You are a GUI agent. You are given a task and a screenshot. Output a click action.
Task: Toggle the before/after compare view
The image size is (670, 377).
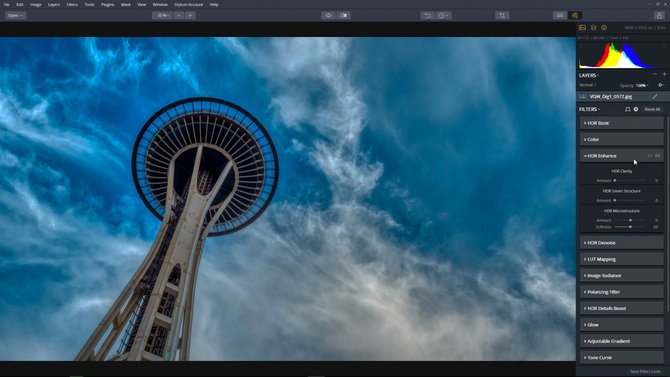(344, 15)
